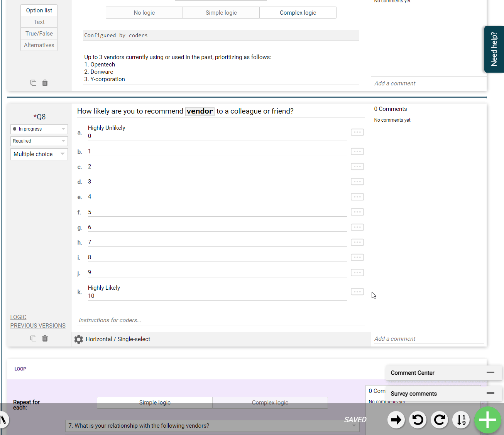Screen dimensions: 504x435
Task: Click the undo icon in bottom toolbar
Action: coord(418,420)
